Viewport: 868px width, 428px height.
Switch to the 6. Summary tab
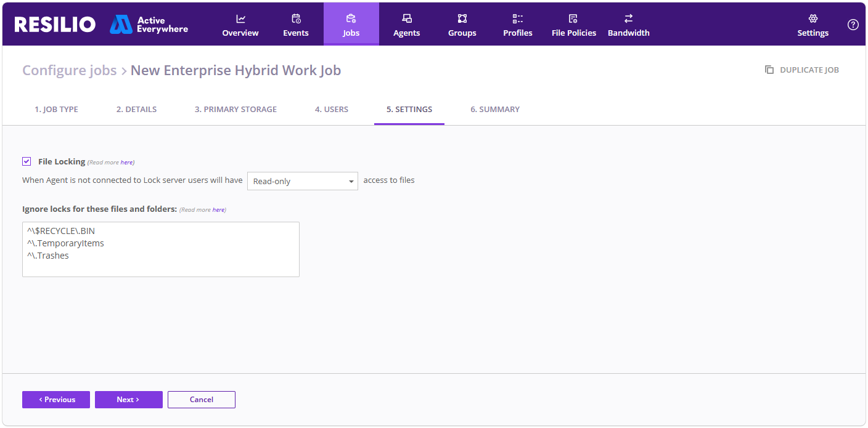pyautogui.click(x=495, y=109)
